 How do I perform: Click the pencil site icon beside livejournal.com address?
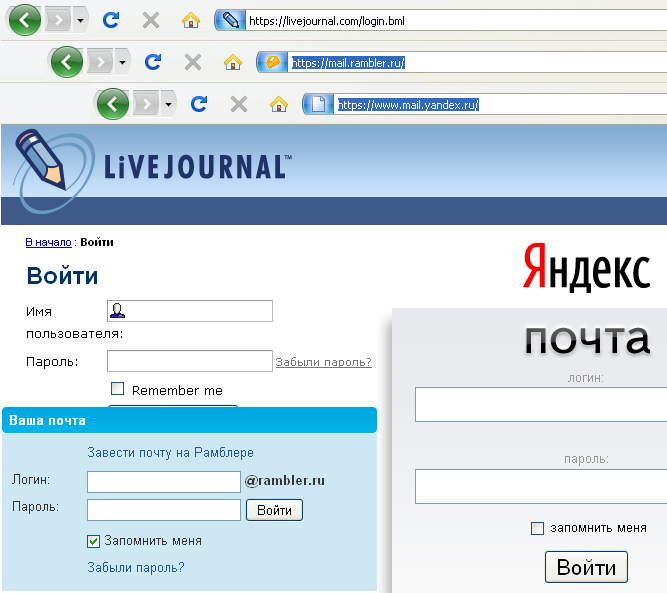pos(231,20)
